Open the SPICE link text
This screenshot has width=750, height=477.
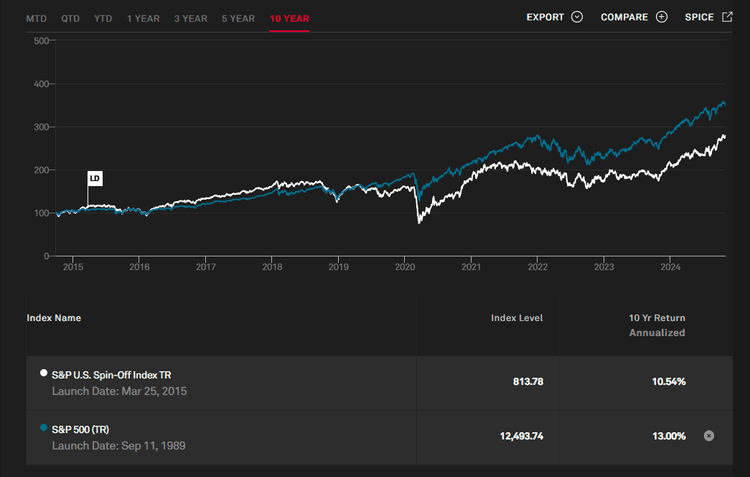[x=699, y=17]
